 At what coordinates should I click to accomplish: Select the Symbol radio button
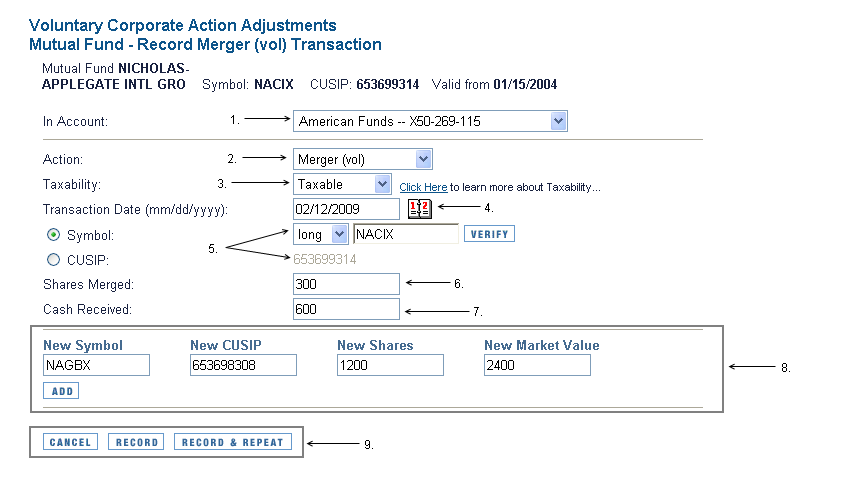point(54,235)
